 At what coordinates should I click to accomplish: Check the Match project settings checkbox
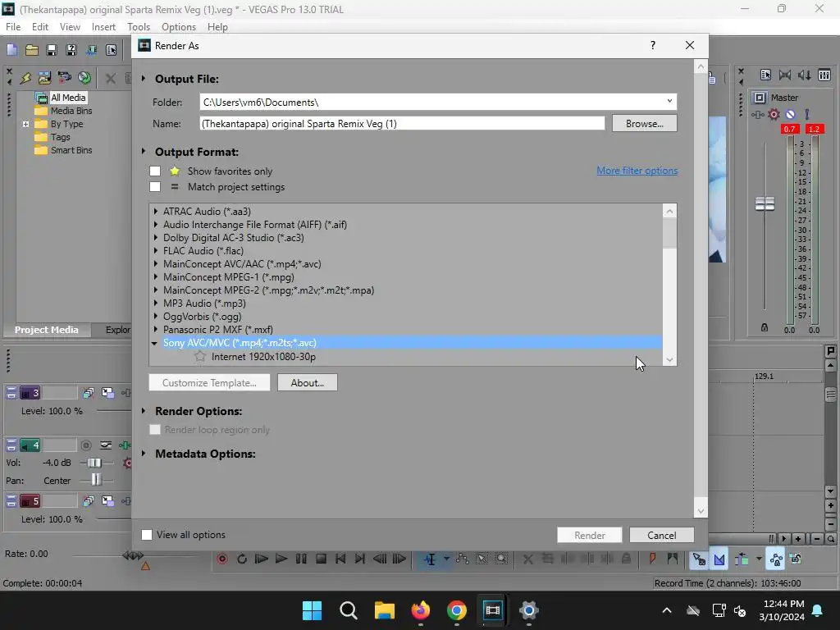coord(155,186)
